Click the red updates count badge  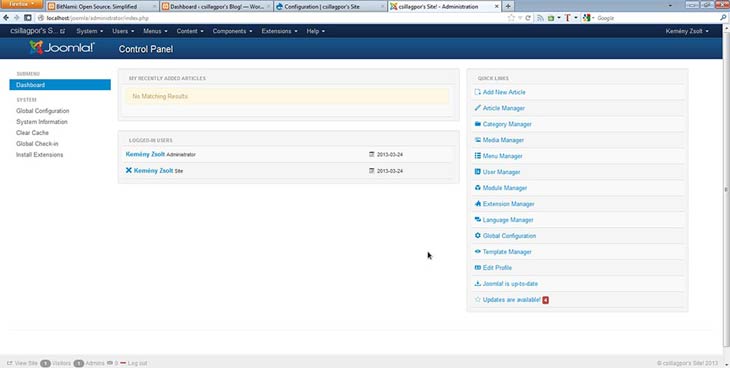[546, 300]
